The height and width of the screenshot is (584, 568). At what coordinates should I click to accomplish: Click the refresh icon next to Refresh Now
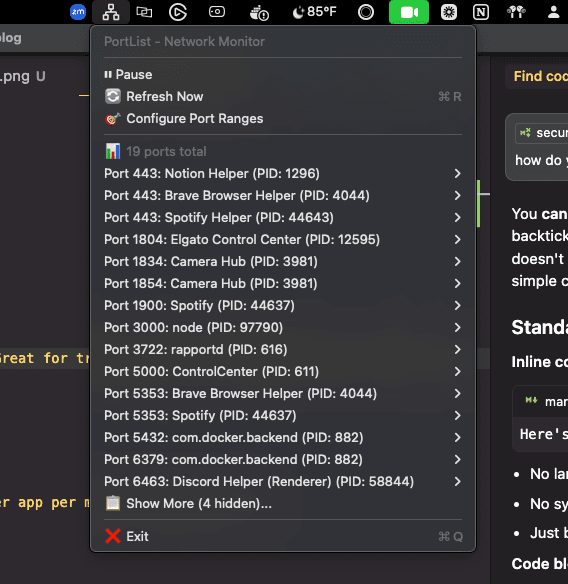pyautogui.click(x=113, y=96)
